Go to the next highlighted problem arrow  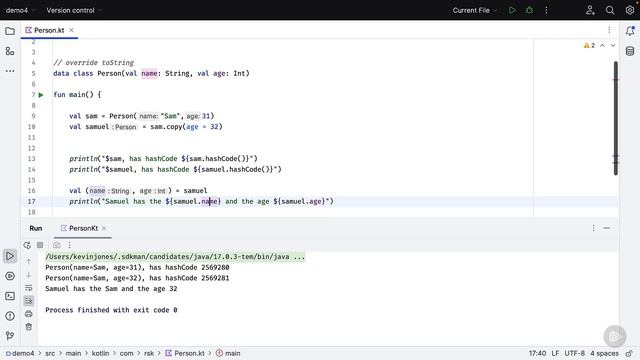tap(613, 45)
